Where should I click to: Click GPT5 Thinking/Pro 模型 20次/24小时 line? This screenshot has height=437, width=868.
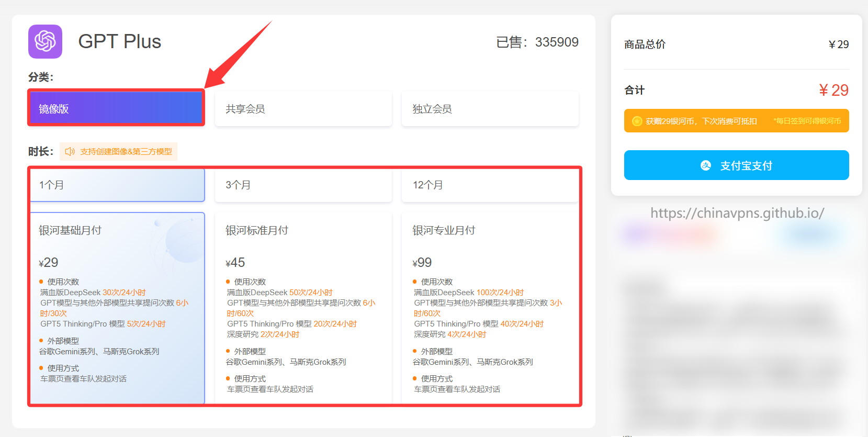(292, 324)
